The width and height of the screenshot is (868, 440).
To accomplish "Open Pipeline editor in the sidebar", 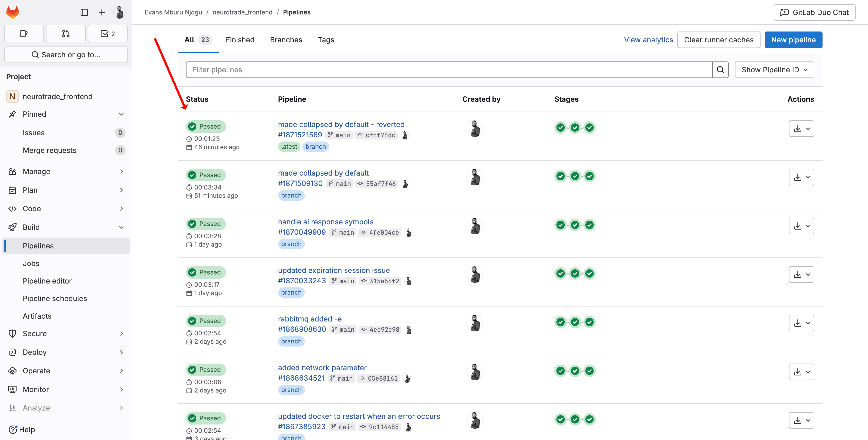I will tap(47, 281).
